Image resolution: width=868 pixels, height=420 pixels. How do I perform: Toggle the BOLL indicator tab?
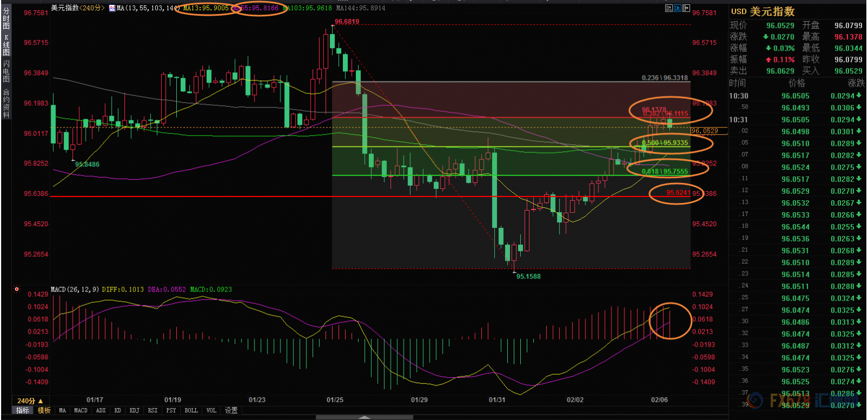point(191,411)
